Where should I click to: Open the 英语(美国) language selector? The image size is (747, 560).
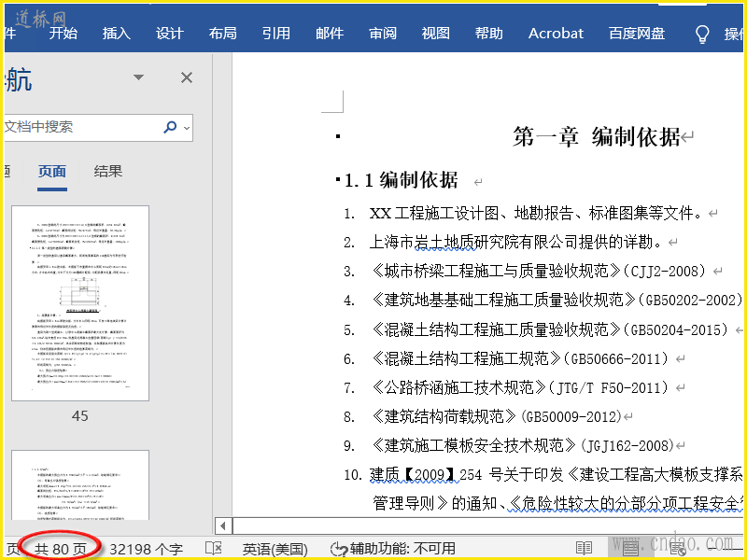[x=275, y=549]
